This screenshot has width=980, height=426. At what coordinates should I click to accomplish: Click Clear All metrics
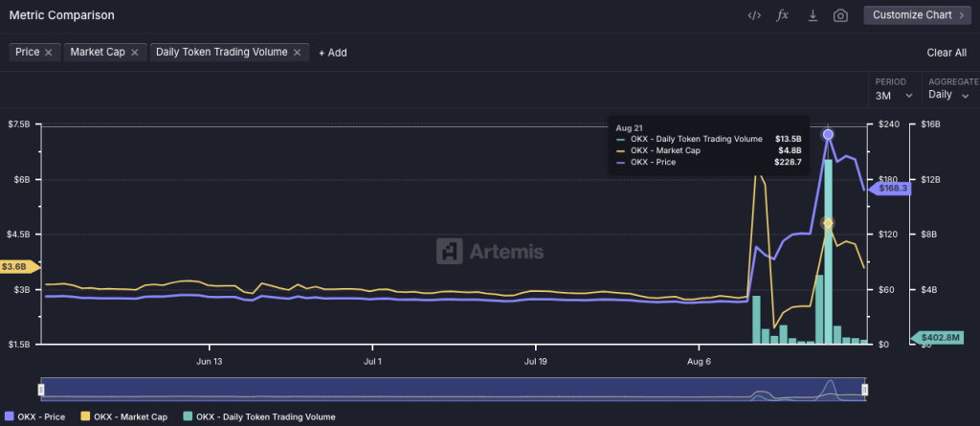coord(946,53)
